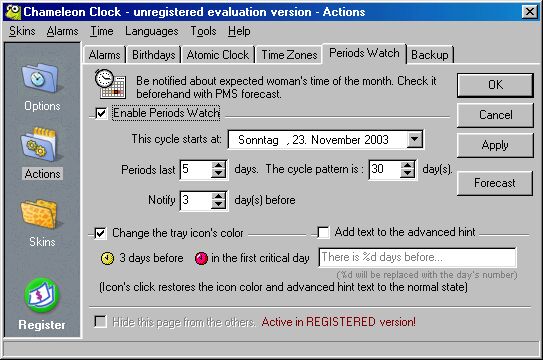Click the Periods last days field
Viewport: 543px width, 360px height.
tap(196, 170)
